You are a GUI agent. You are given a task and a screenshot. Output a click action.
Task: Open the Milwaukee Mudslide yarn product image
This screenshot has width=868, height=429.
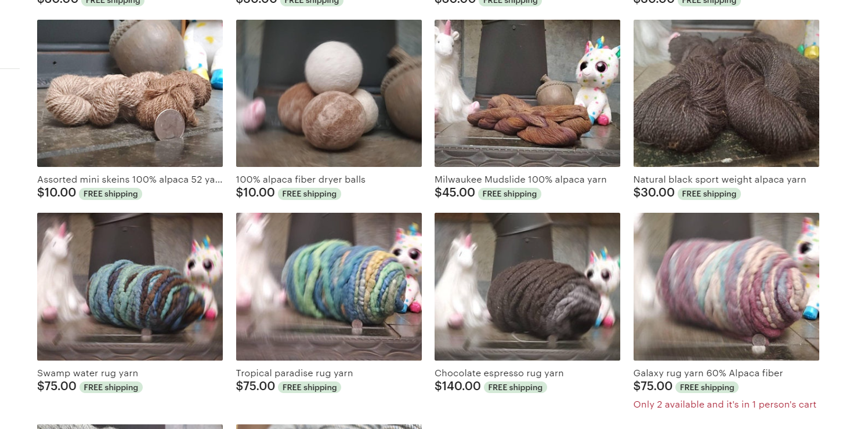527,93
